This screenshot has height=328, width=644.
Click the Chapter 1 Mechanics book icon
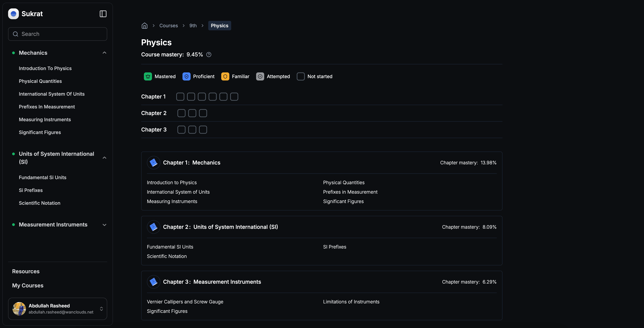pos(153,162)
